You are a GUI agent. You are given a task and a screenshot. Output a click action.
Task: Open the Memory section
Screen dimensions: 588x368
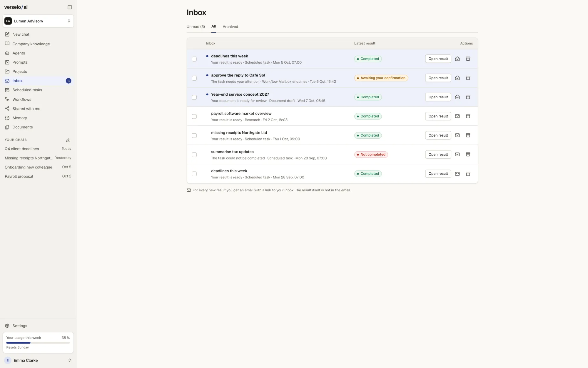coord(38,118)
